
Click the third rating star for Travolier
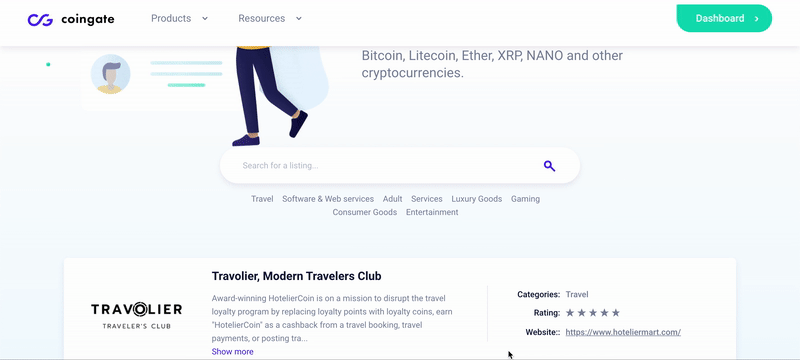pos(593,313)
